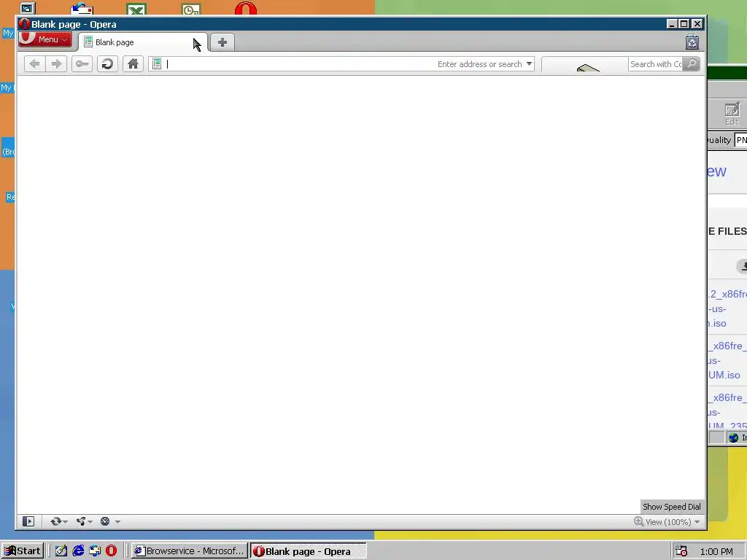This screenshot has width=747, height=560.
Task: Open the Windows Start button
Action: point(23,551)
